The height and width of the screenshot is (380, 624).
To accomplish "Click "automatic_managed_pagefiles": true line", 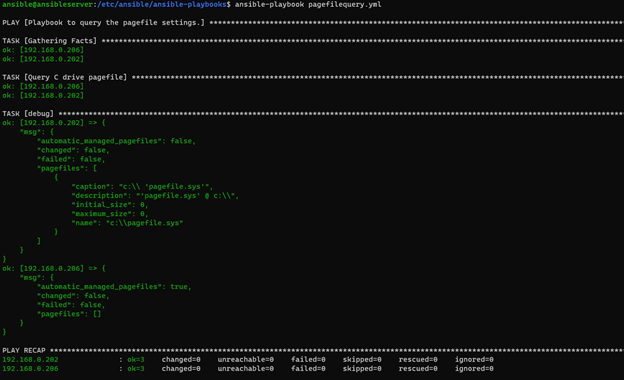I will coord(114,286).
